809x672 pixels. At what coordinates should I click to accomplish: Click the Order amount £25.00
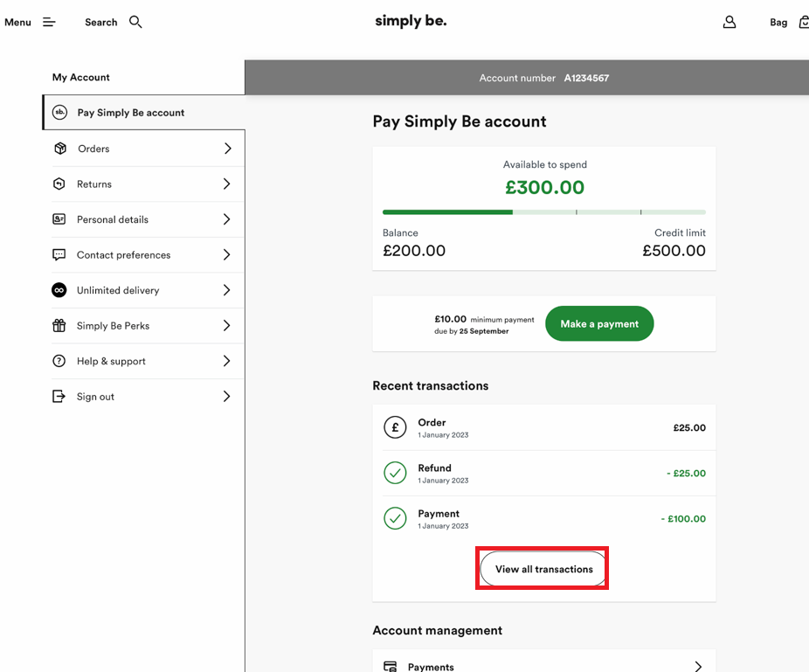tap(689, 427)
